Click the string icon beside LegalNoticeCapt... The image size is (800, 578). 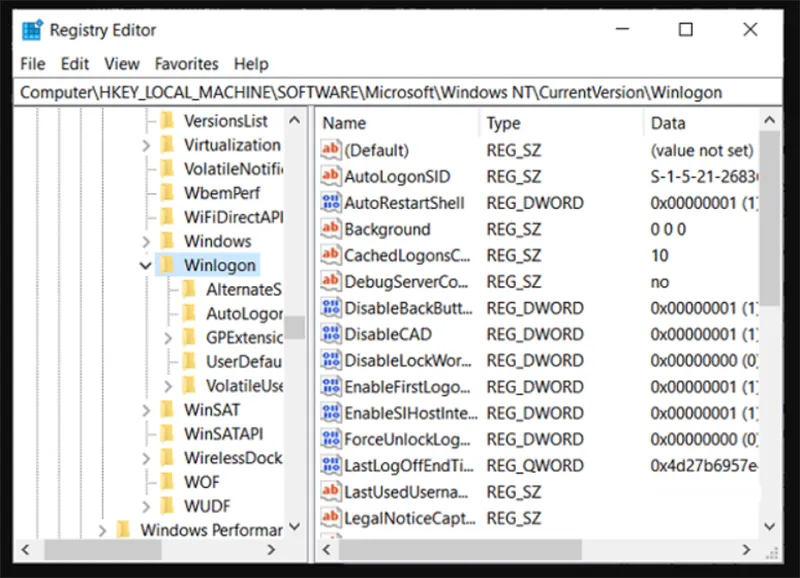[x=331, y=518]
